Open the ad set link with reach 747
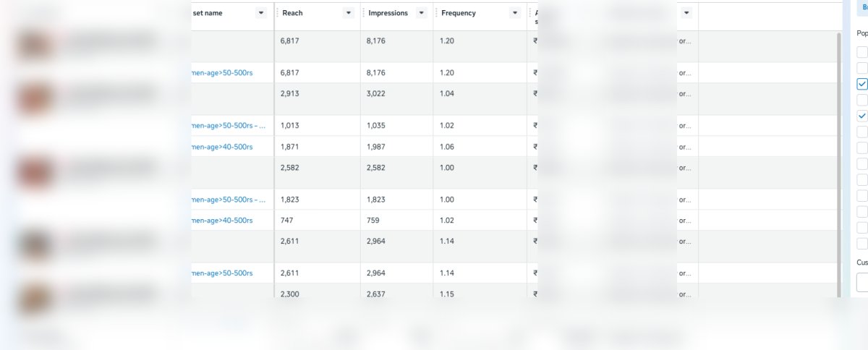This screenshot has width=868, height=350. 222,221
